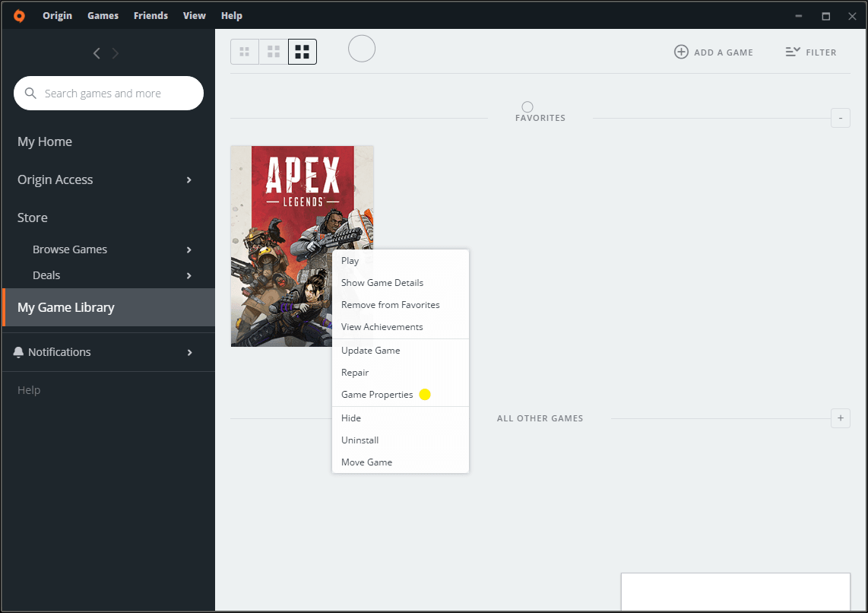The height and width of the screenshot is (613, 868).
Task: Switch to small tile view
Action: [245, 52]
